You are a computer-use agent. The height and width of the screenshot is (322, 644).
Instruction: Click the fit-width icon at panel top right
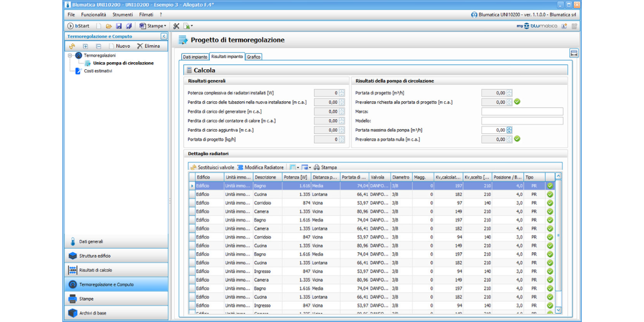(x=574, y=53)
